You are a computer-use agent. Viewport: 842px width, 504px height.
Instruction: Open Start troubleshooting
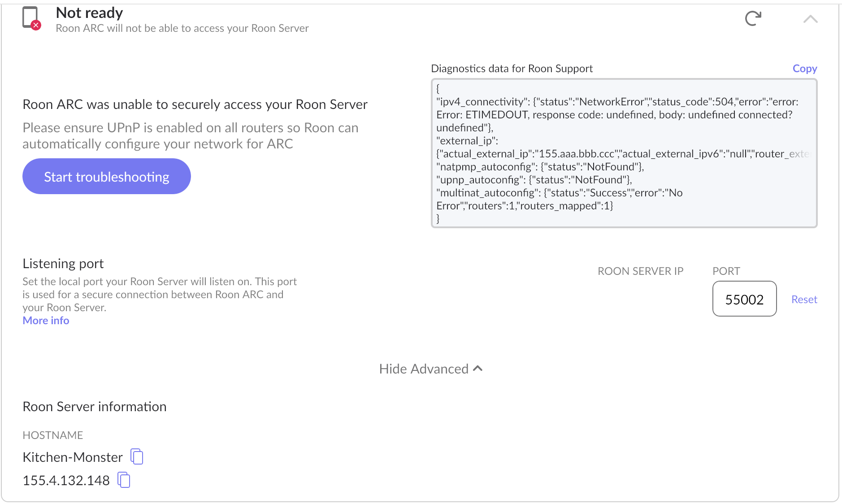coord(106,176)
